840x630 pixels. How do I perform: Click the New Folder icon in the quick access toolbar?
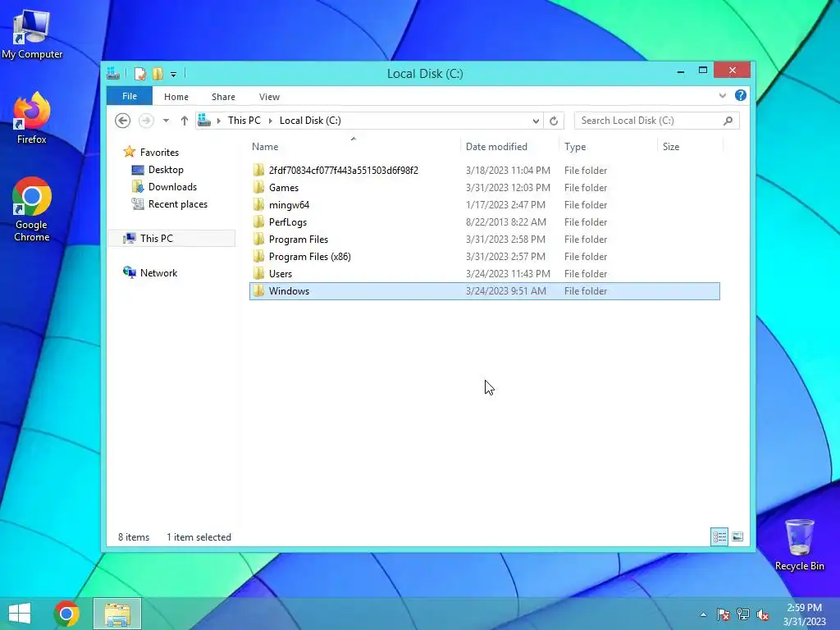tap(157, 73)
